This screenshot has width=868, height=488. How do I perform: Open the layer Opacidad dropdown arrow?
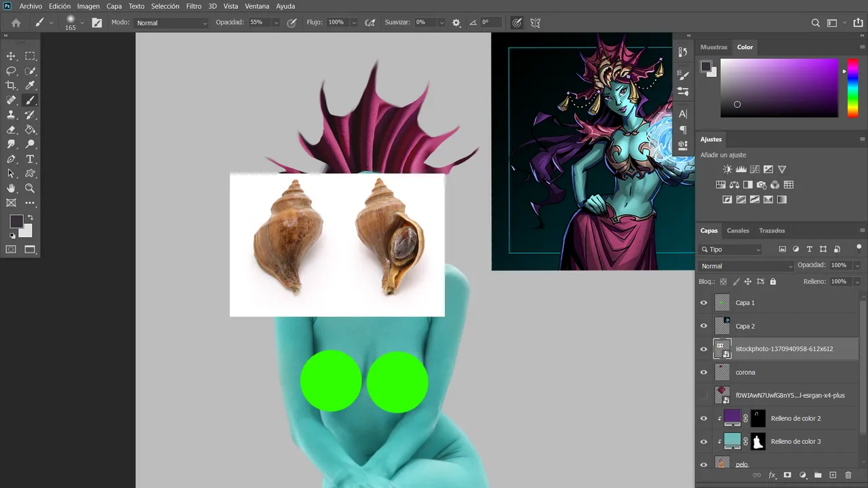pyautogui.click(x=857, y=266)
